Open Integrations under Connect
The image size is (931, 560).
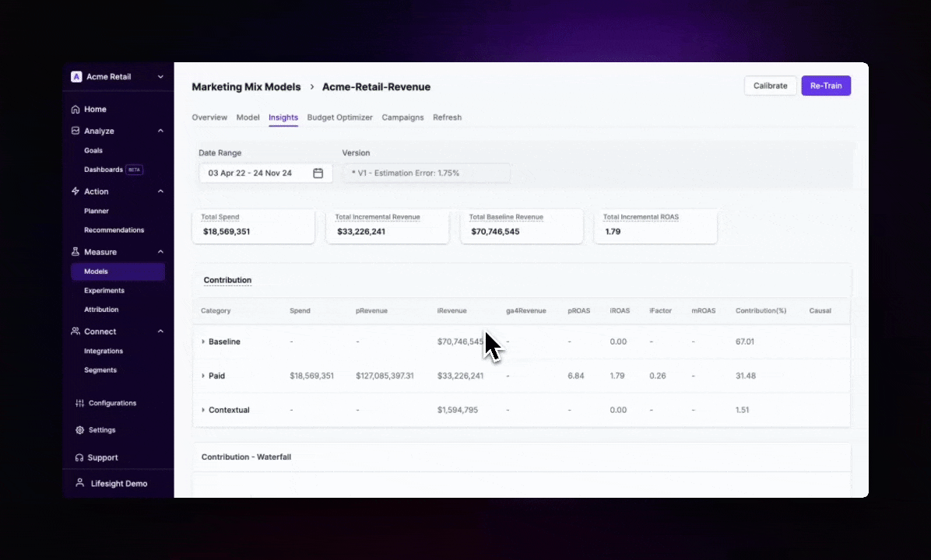point(104,352)
